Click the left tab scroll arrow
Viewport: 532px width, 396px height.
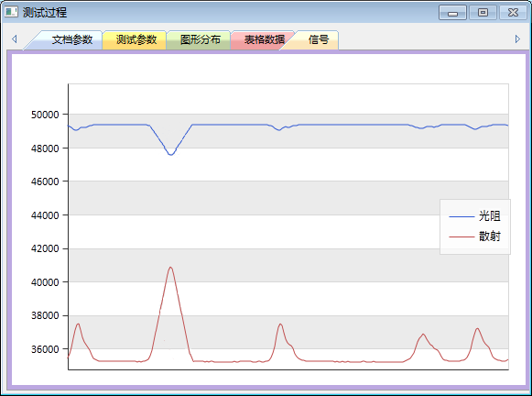pos(15,39)
